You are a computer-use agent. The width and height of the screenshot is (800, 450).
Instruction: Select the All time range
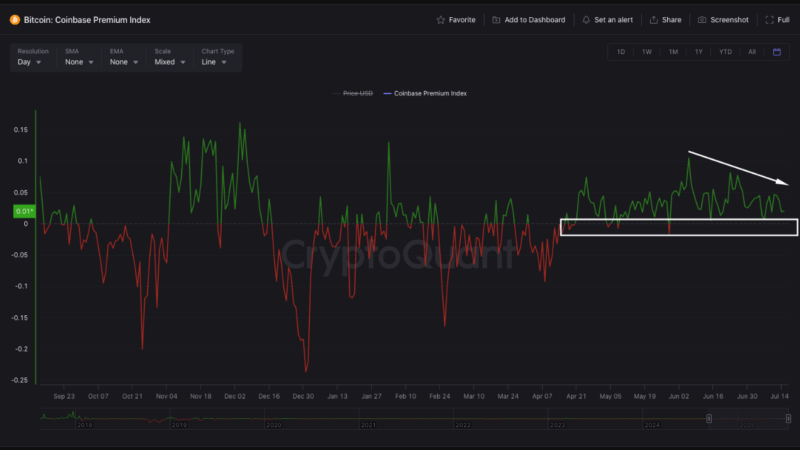tap(752, 52)
